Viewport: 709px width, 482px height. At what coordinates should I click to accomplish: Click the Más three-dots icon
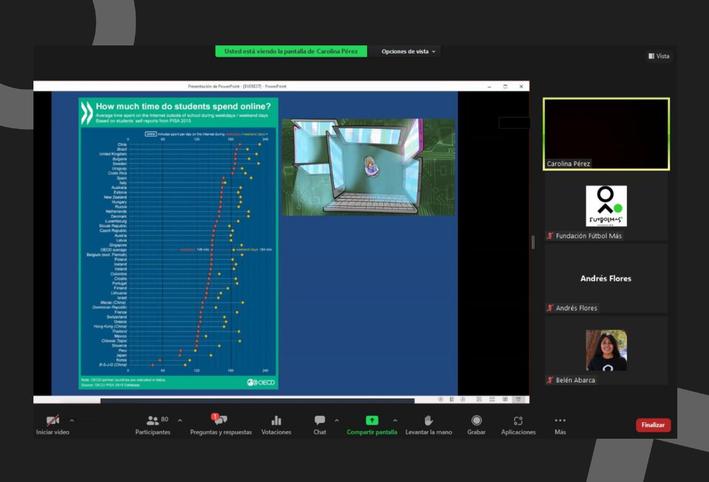560,421
